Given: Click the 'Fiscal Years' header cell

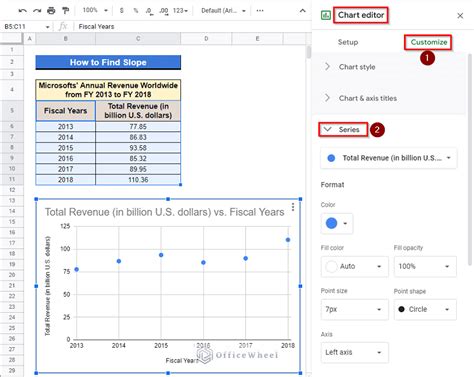Looking at the screenshot, I should point(65,111).
